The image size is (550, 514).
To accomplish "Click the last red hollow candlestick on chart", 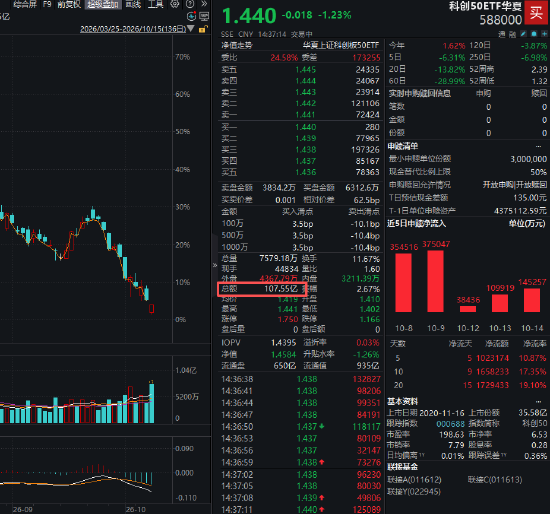I will point(152,308).
